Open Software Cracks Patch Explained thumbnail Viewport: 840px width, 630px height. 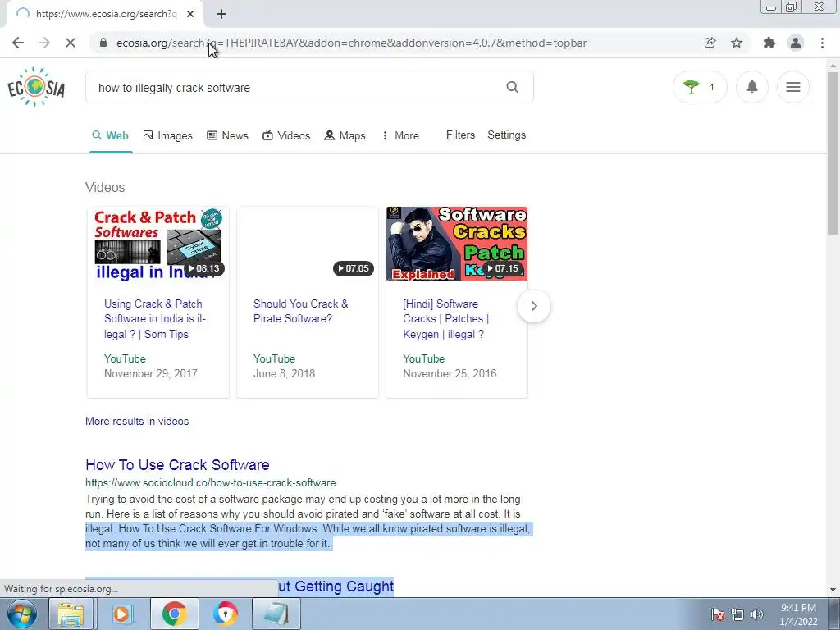click(456, 243)
